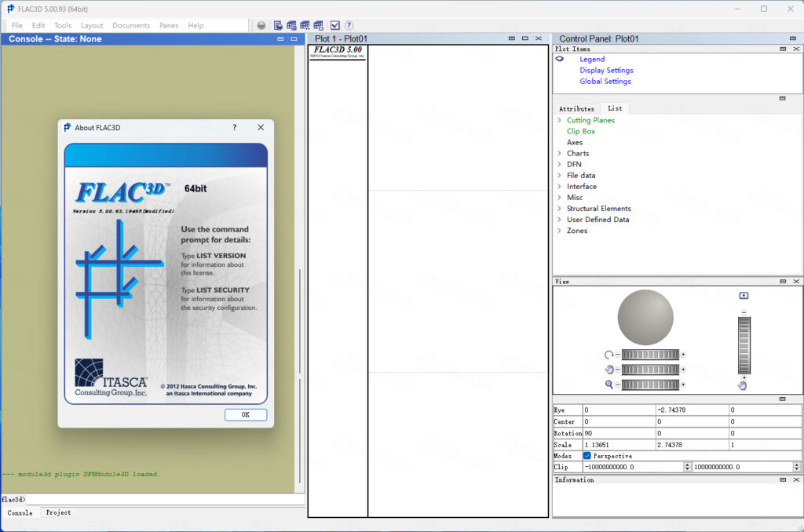The height and width of the screenshot is (532, 804).
Task: Click the question mark in About FLAC3D dialog
Action: [x=235, y=128]
